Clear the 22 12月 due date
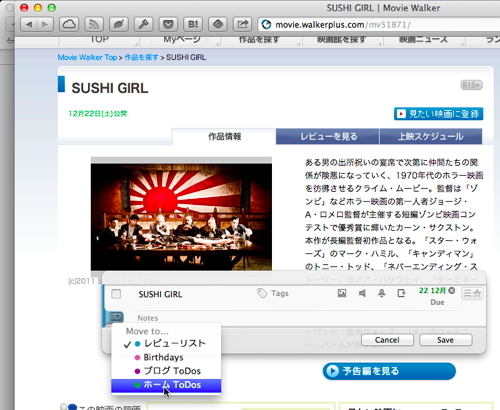Screen dimensions: 500x410 coord(452,291)
